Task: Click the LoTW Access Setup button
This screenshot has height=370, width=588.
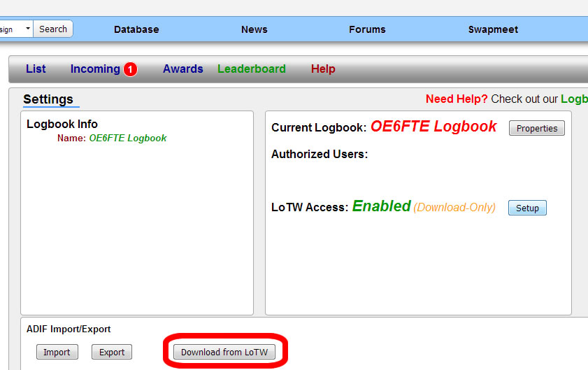Action: [527, 208]
